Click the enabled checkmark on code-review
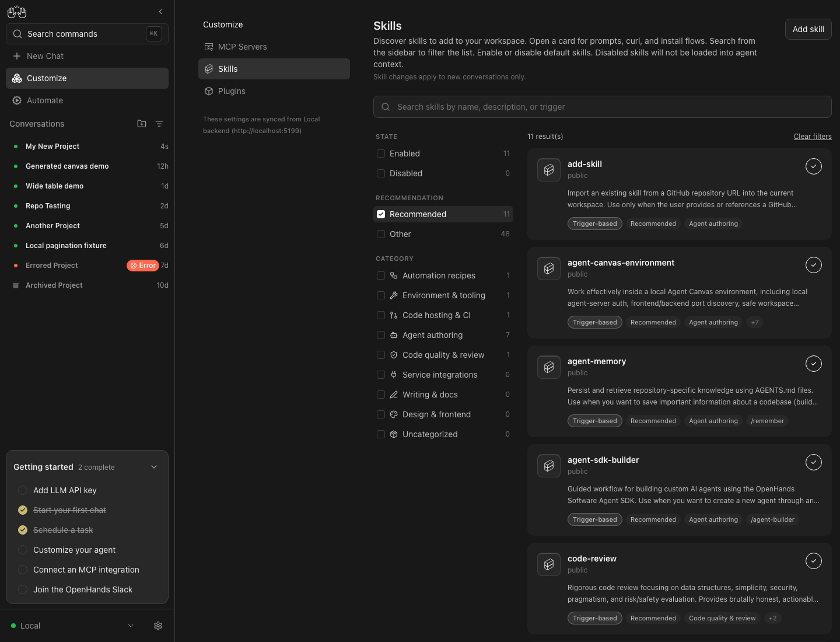 coord(814,561)
